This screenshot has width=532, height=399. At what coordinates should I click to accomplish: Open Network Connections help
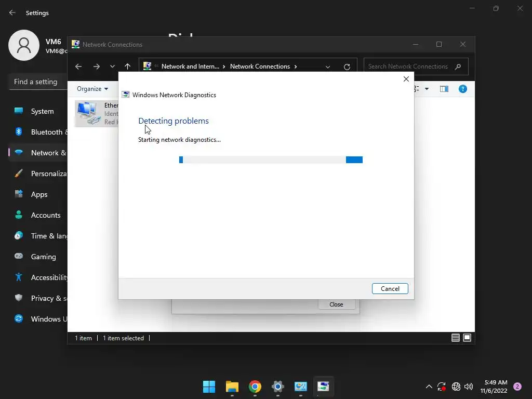(463, 89)
